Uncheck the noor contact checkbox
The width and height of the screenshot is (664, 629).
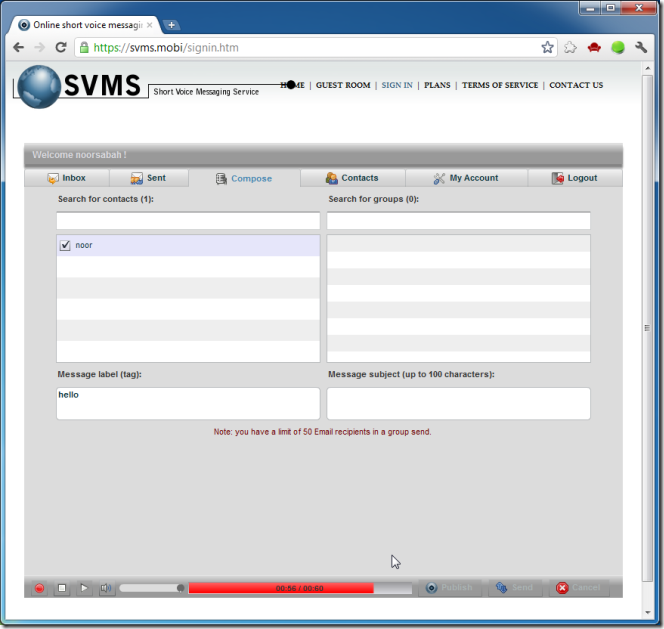click(x=65, y=245)
